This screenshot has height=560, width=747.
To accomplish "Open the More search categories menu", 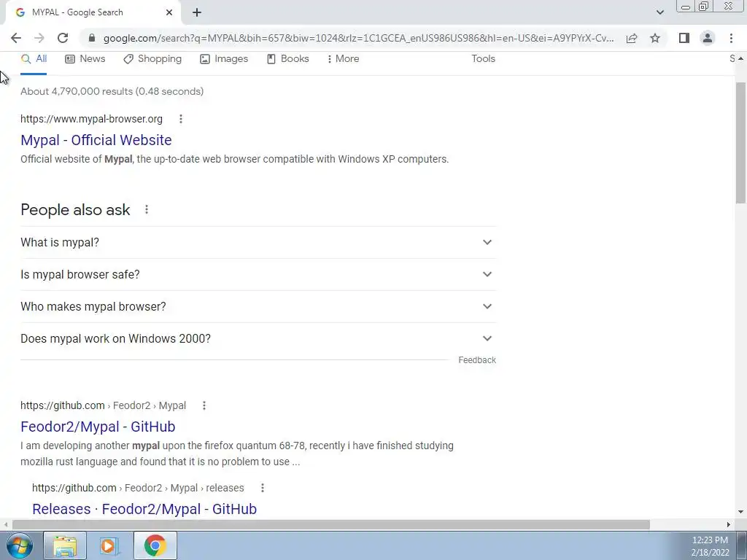I will coord(343,59).
